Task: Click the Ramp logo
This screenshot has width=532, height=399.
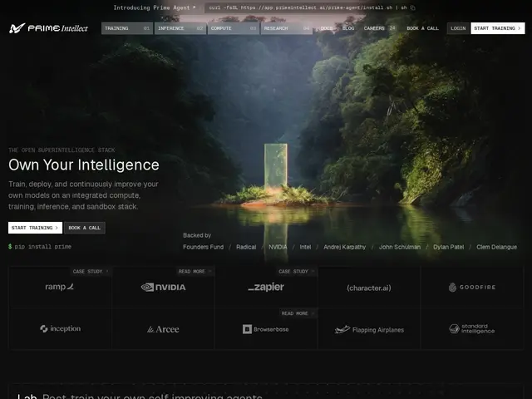Action: pos(60,287)
